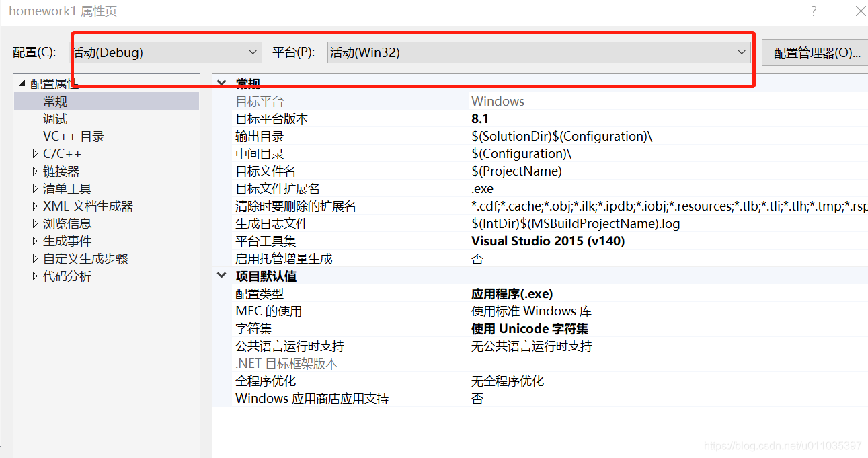Viewport: 868px width, 458px height.
Task: Click the *.cdf;*.cache extensions value
Action: click(x=669, y=206)
